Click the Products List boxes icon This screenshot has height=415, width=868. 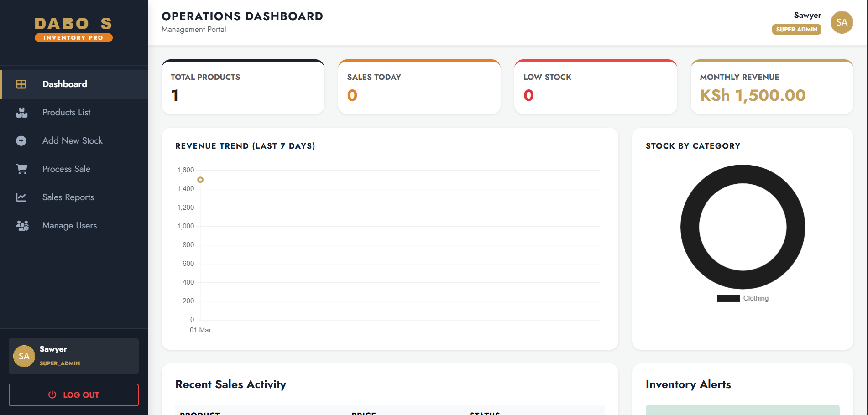point(21,113)
